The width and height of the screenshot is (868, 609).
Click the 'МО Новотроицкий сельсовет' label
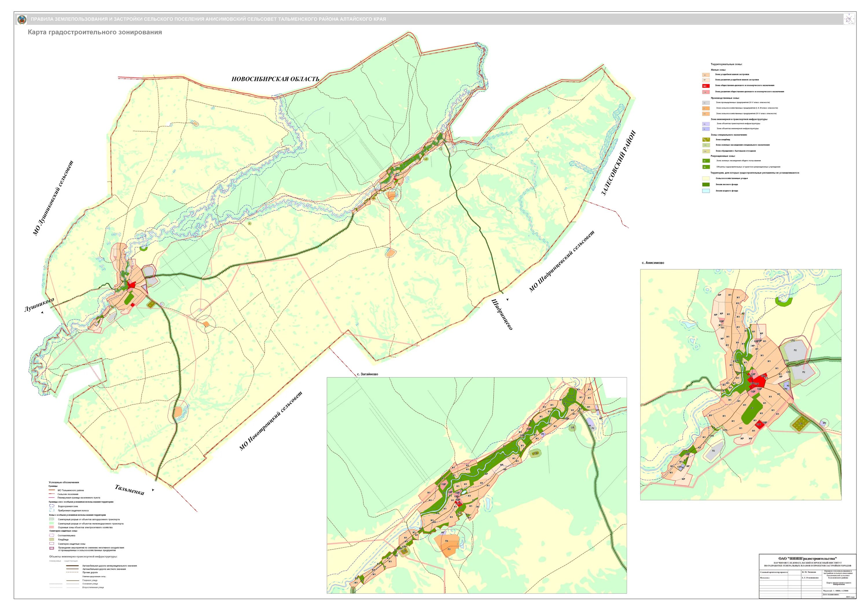pyautogui.click(x=271, y=421)
